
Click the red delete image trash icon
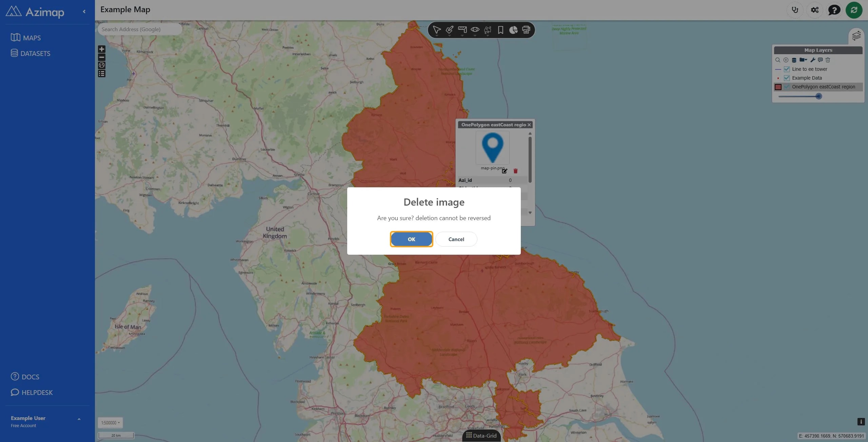tap(515, 171)
